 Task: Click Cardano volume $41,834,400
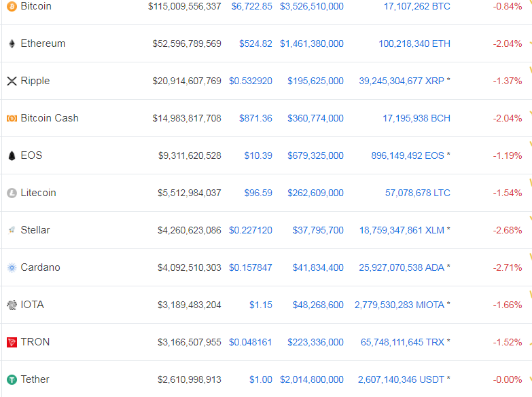318,267
